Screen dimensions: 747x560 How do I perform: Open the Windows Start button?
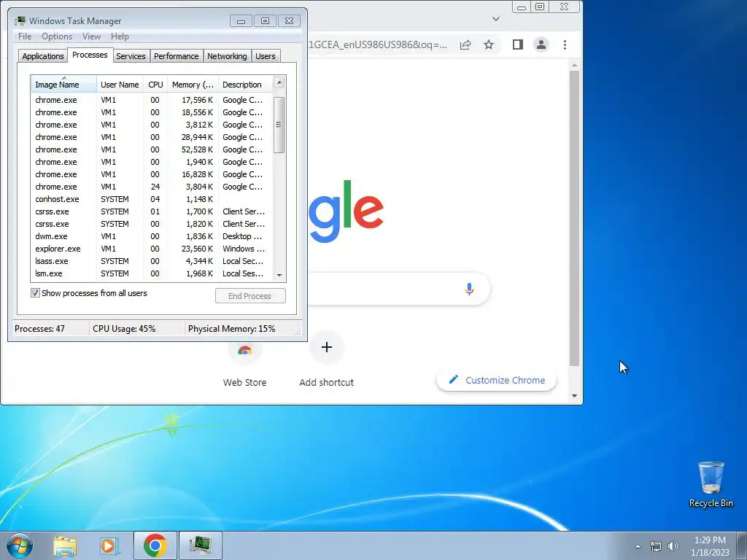pos(20,545)
